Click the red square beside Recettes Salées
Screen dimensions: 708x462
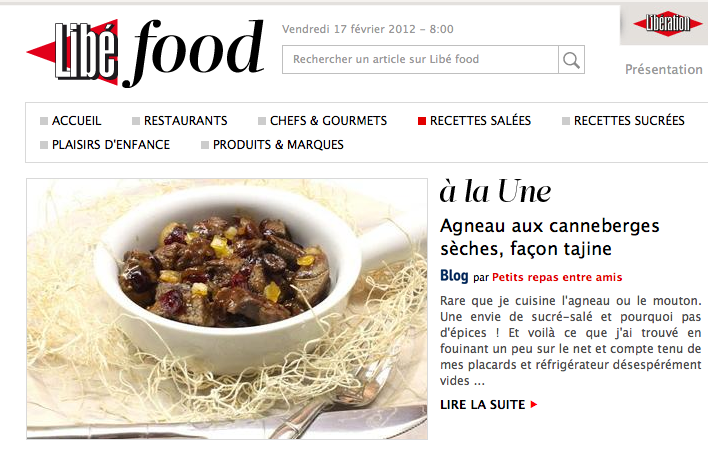[422, 121]
